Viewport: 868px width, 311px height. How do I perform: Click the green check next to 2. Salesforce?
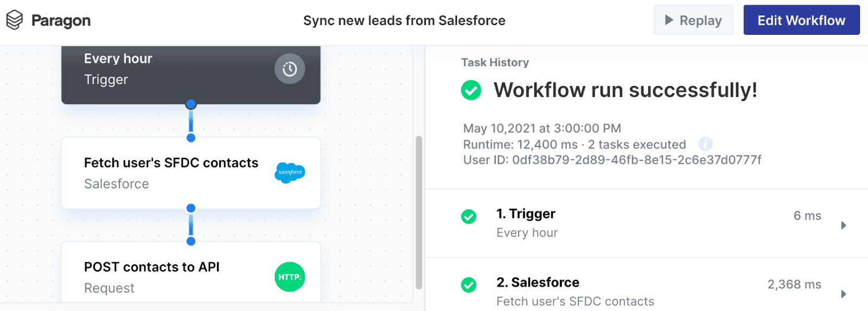pyautogui.click(x=469, y=285)
